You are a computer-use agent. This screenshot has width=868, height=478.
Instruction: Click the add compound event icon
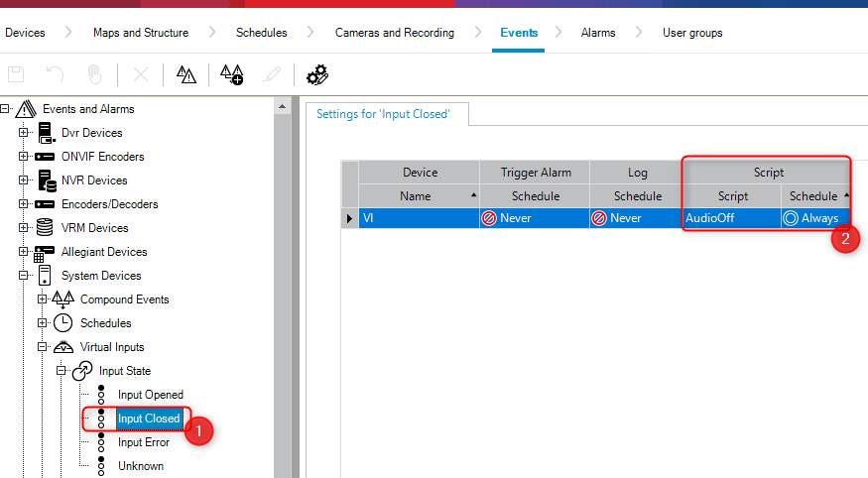click(231, 74)
